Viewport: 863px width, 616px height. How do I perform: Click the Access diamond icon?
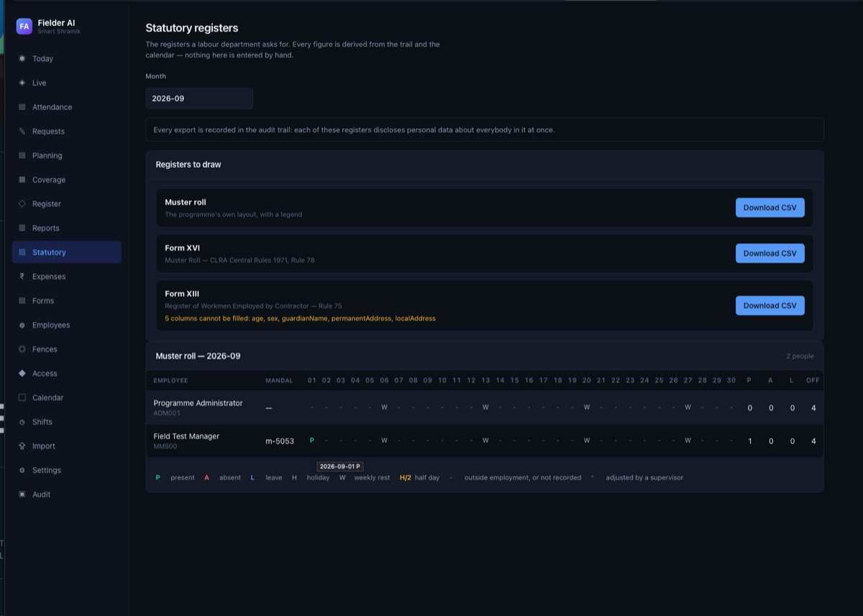click(x=22, y=373)
